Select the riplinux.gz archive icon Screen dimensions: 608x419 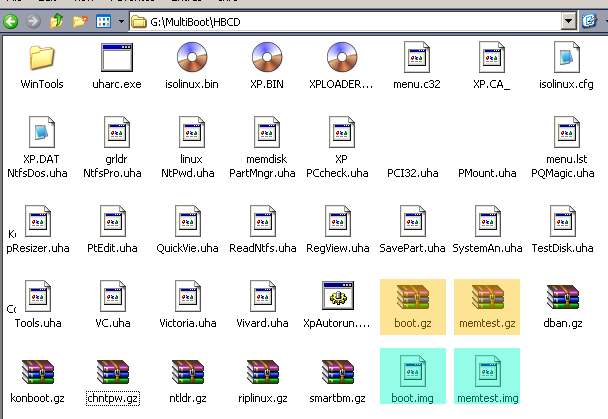263,372
